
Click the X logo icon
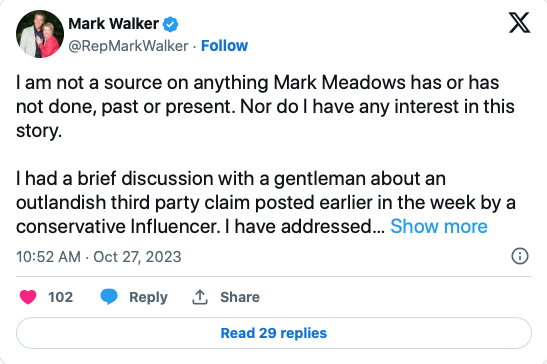[519, 22]
